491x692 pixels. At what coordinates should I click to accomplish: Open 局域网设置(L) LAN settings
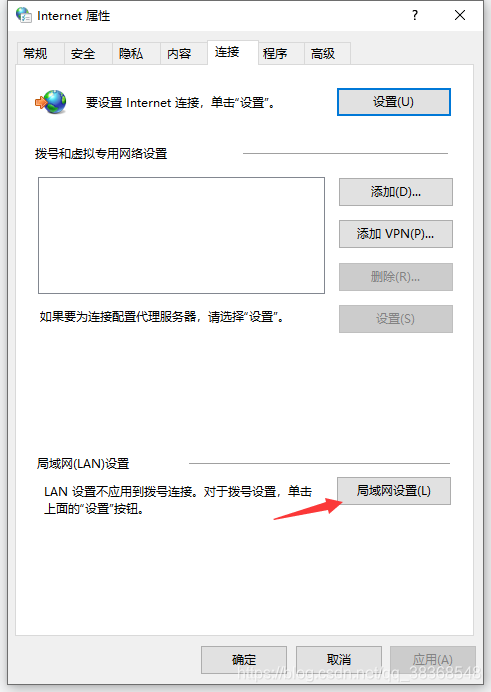pyautogui.click(x=394, y=491)
